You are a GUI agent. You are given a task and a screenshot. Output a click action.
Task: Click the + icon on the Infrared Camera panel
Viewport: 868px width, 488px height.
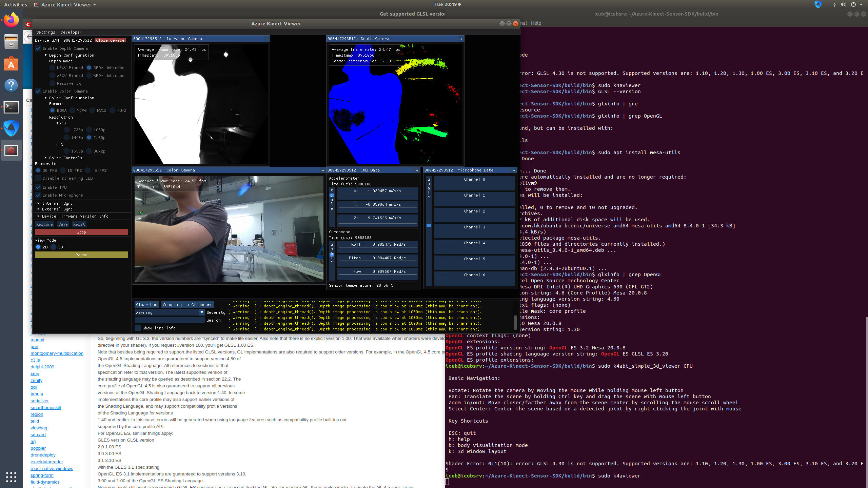[267, 39]
